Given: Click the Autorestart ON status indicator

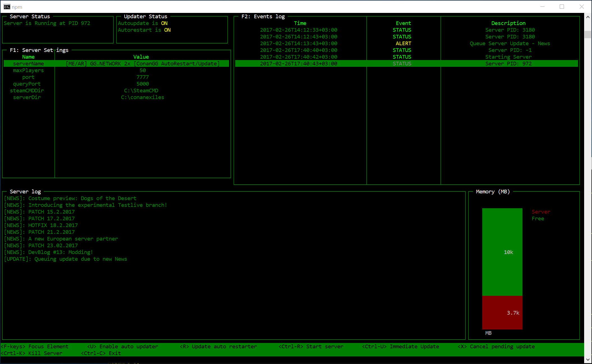Looking at the screenshot, I should (x=167, y=30).
